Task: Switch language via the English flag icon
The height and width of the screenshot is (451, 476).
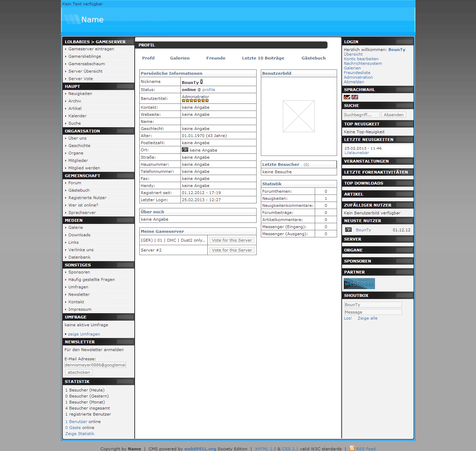Action: (x=355, y=97)
